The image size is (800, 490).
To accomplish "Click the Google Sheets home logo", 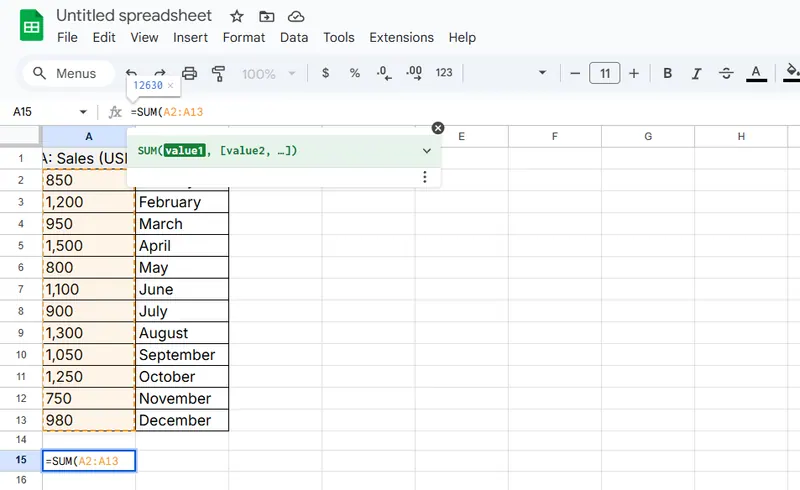I will point(31,26).
